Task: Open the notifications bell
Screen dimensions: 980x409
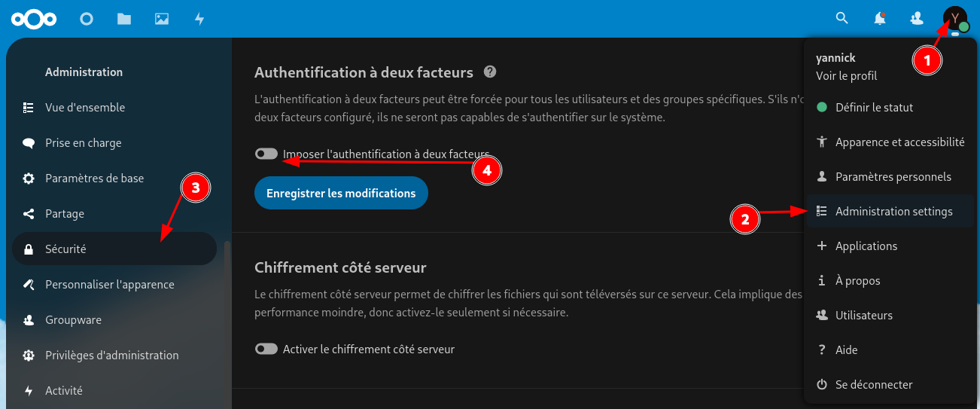Action: point(879,19)
